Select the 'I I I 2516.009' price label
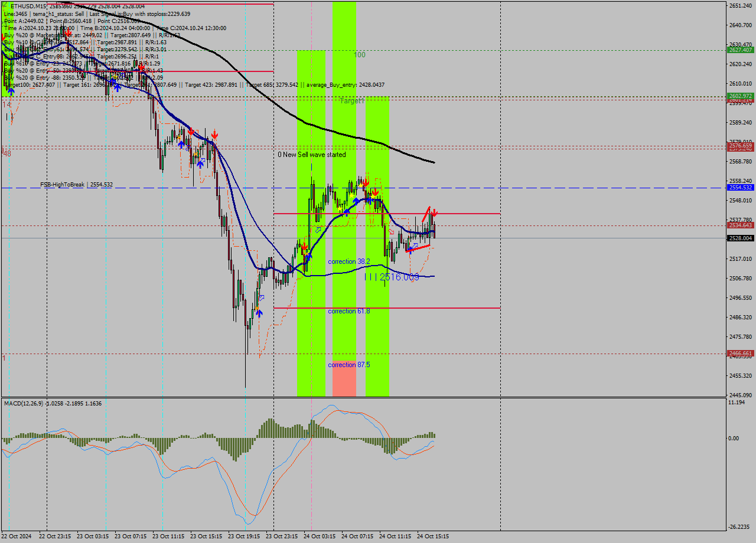 [392, 277]
